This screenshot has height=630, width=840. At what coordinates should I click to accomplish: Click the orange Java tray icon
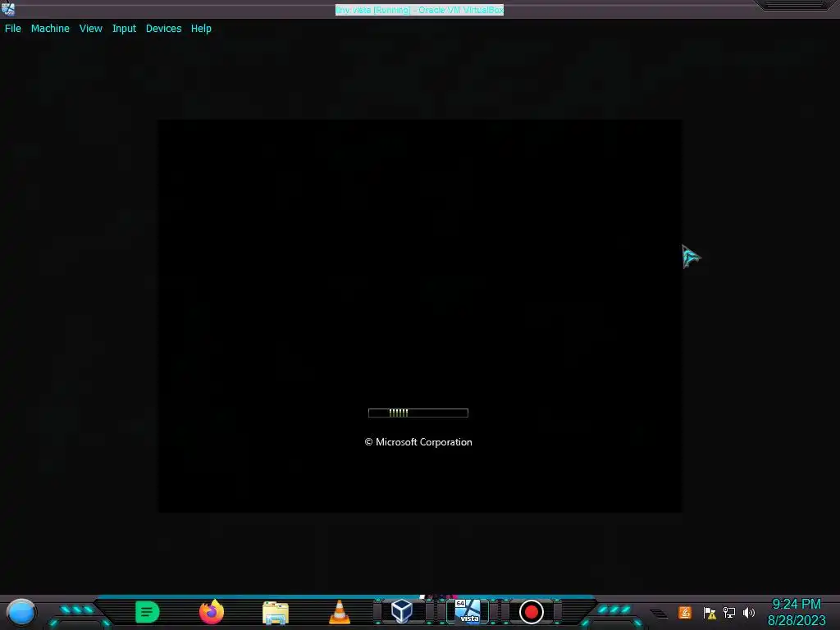[x=685, y=612]
